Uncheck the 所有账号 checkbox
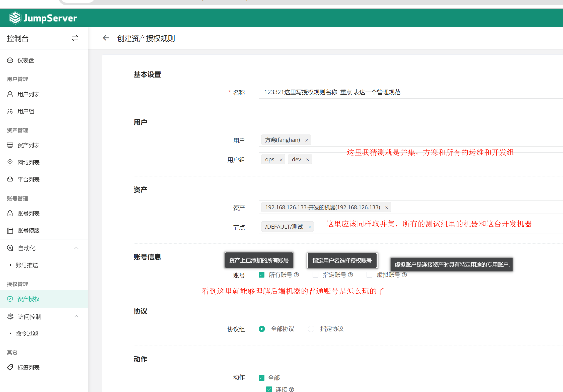The width and height of the screenshot is (563, 392). (x=261, y=275)
